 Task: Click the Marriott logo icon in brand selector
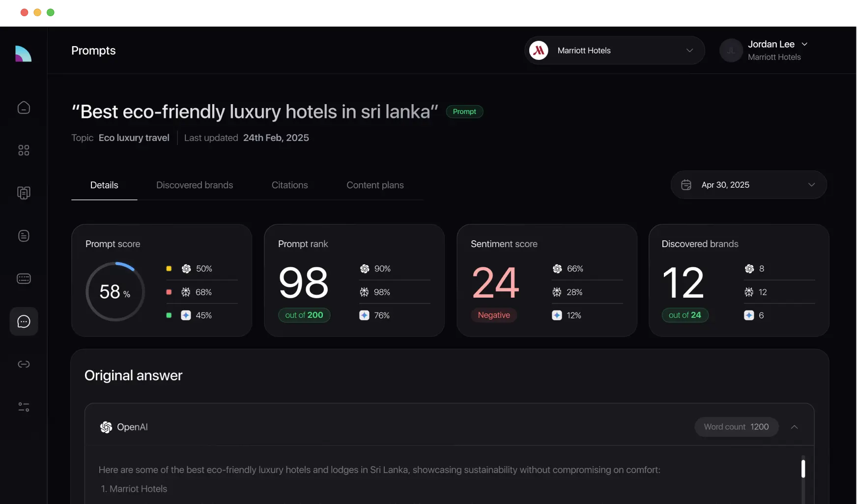click(x=539, y=50)
